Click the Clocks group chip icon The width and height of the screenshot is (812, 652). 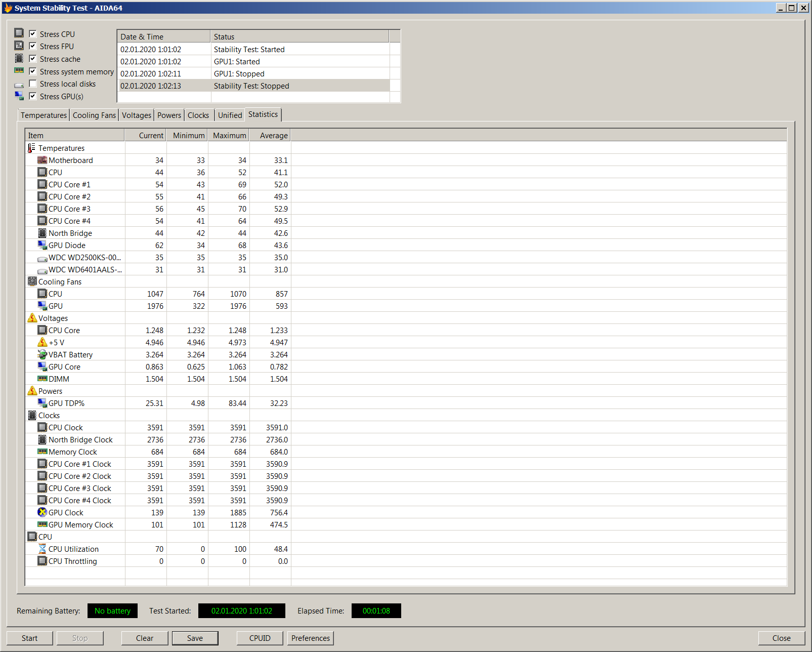[32, 415]
